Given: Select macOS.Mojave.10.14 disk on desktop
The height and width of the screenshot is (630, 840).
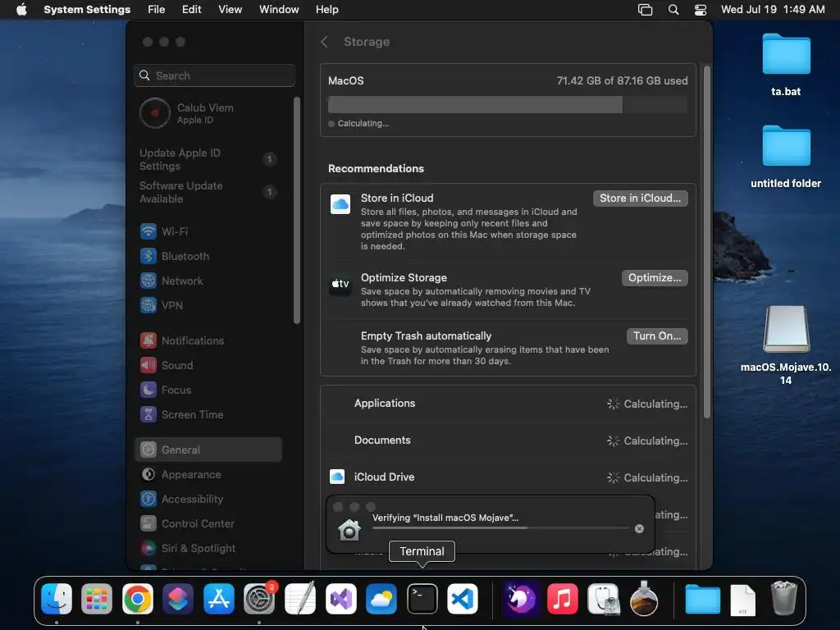Looking at the screenshot, I should pos(786,345).
